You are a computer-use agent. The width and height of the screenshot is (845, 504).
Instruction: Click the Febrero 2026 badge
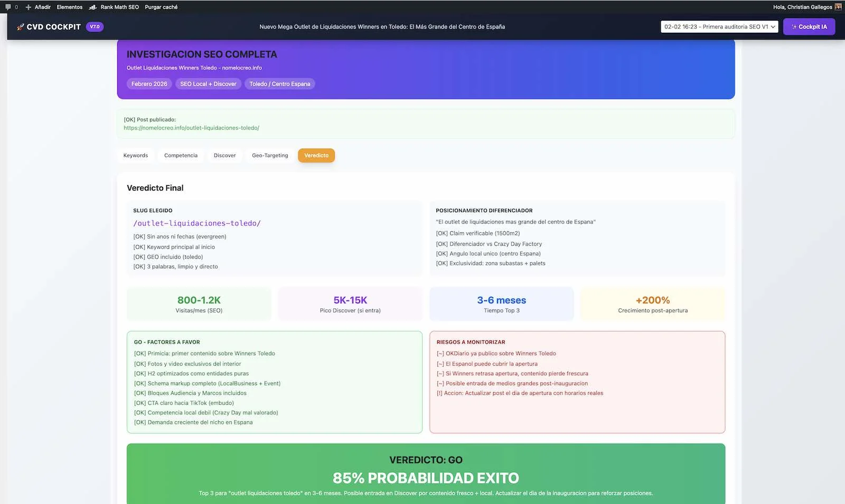tap(149, 83)
